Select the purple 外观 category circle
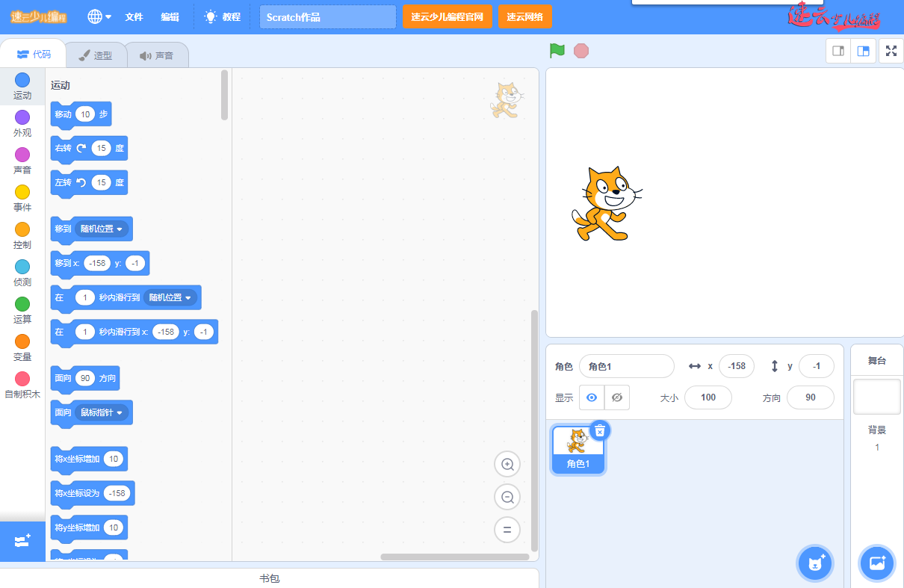This screenshot has height=588, width=904. pos(22,117)
